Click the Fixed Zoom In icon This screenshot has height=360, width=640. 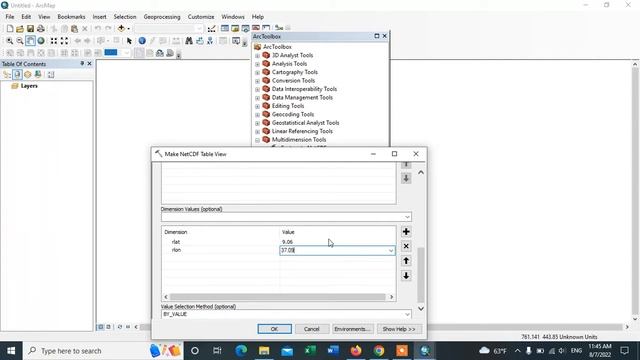point(54,41)
